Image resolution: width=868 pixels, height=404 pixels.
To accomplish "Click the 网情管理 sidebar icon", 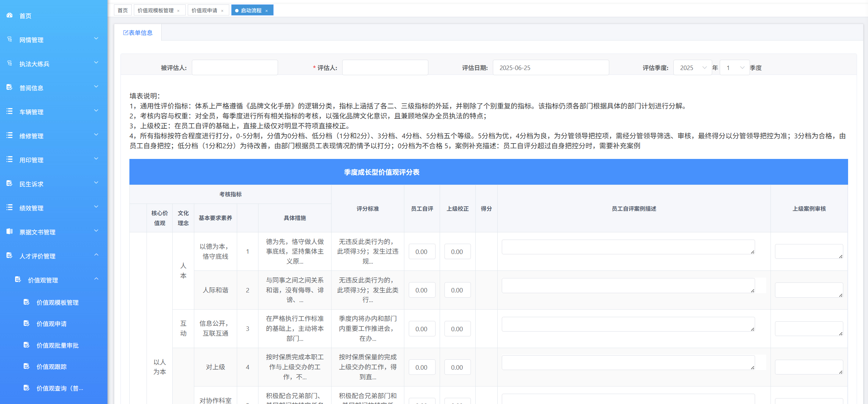I will click(10, 39).
